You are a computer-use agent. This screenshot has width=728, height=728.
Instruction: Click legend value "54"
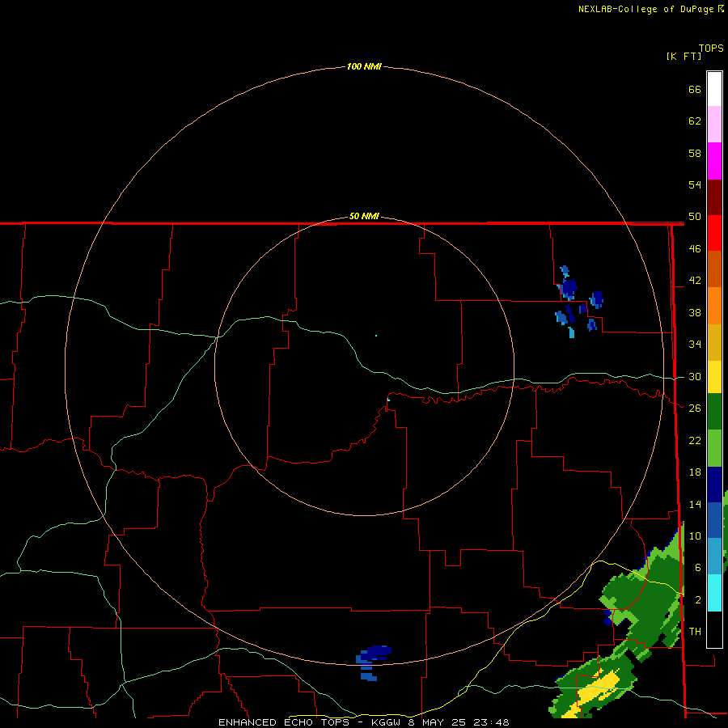(x=695, y=184)
